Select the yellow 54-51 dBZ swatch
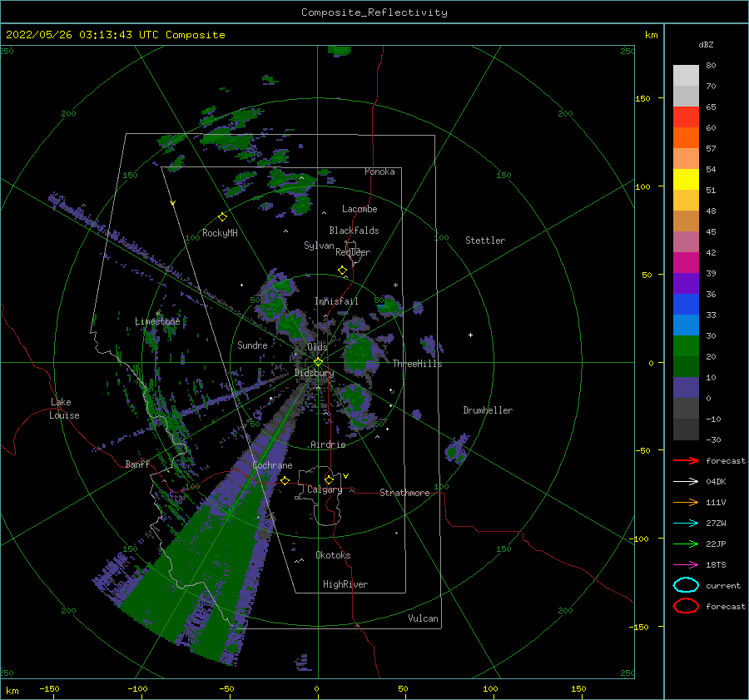Screen dimensions: 749x700 [x=686, y=180]
